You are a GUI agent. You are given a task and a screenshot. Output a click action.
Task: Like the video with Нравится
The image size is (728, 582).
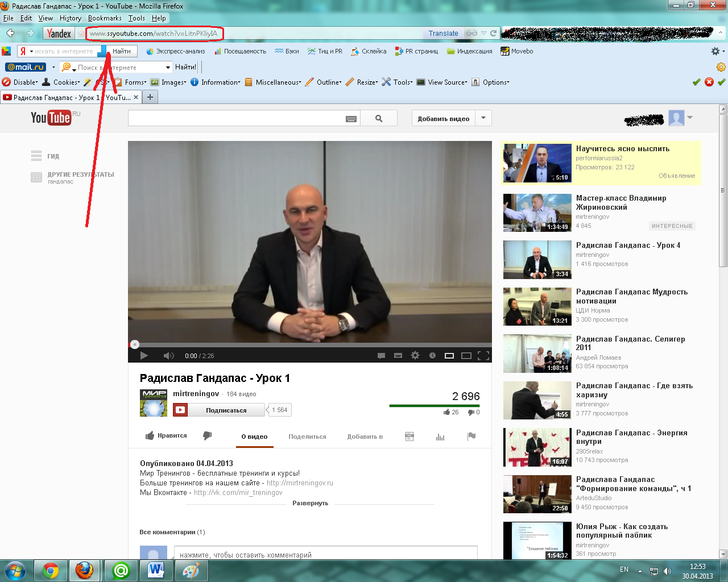166,436
